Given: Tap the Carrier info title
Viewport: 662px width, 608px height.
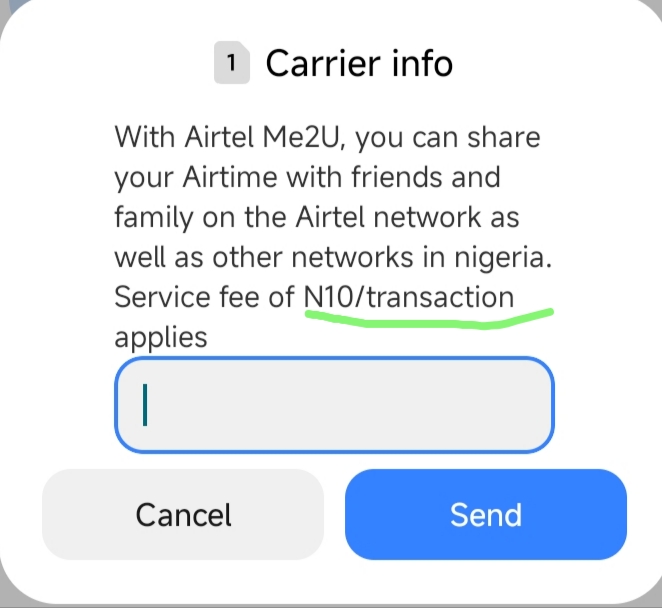Looking at the screenshot, I should tap(359, 63).
